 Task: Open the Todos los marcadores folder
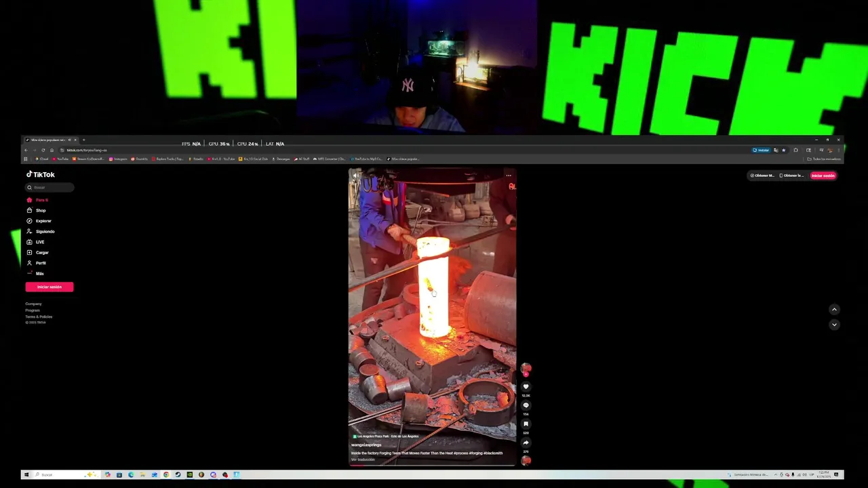pyautogui.click(x=824, y=159)
